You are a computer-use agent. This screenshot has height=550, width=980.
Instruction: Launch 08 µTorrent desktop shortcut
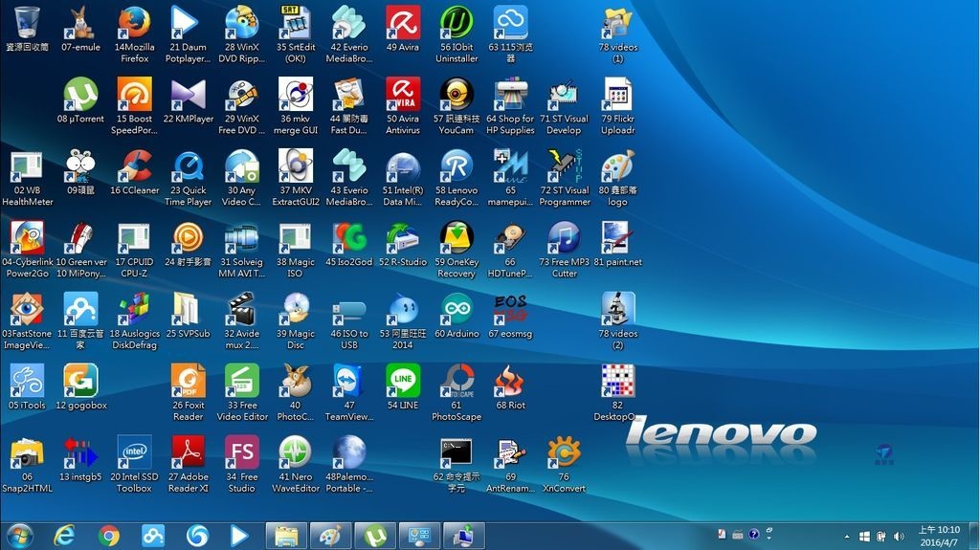click(80, 95)
